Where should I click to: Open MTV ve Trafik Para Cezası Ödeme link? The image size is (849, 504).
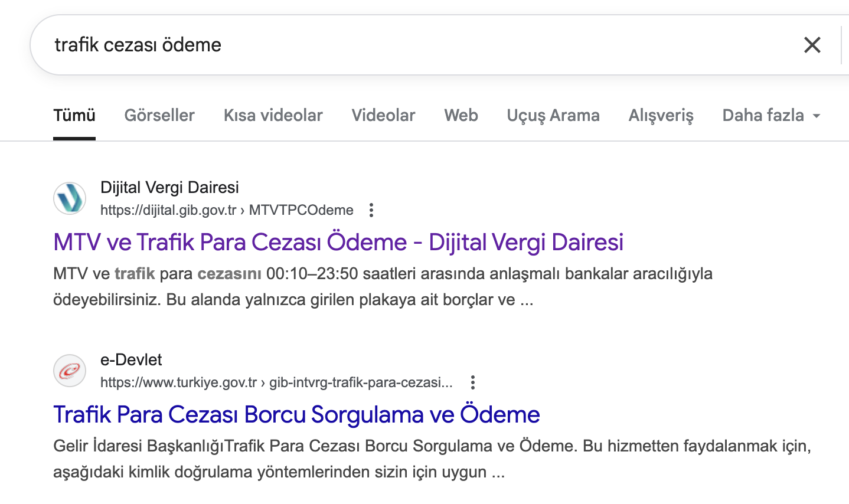click(338, 243)
